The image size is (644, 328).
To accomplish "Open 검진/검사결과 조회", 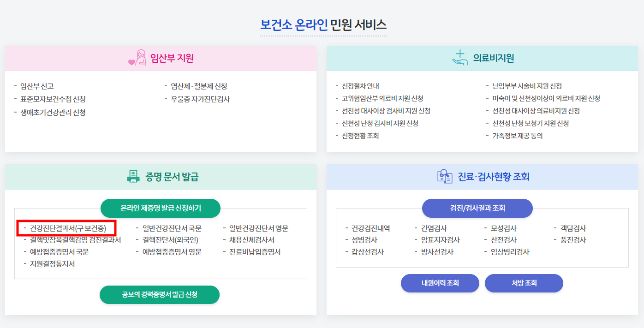I will pyautogui.click(x=477, y=208).
